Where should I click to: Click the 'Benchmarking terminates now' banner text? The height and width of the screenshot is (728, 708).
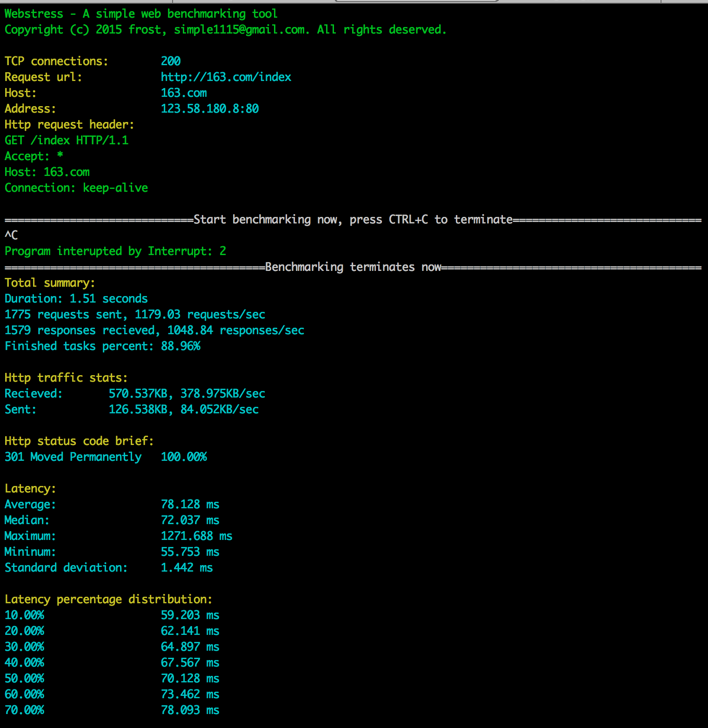(353, 267)
